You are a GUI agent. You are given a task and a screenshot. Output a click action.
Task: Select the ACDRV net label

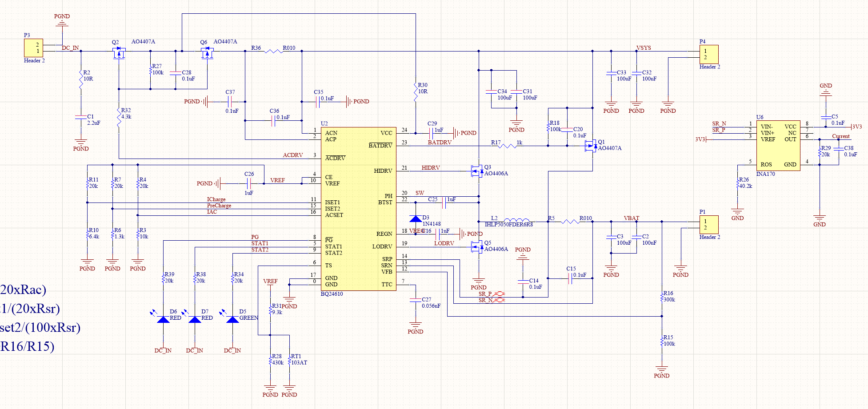[x=293, y=155]
